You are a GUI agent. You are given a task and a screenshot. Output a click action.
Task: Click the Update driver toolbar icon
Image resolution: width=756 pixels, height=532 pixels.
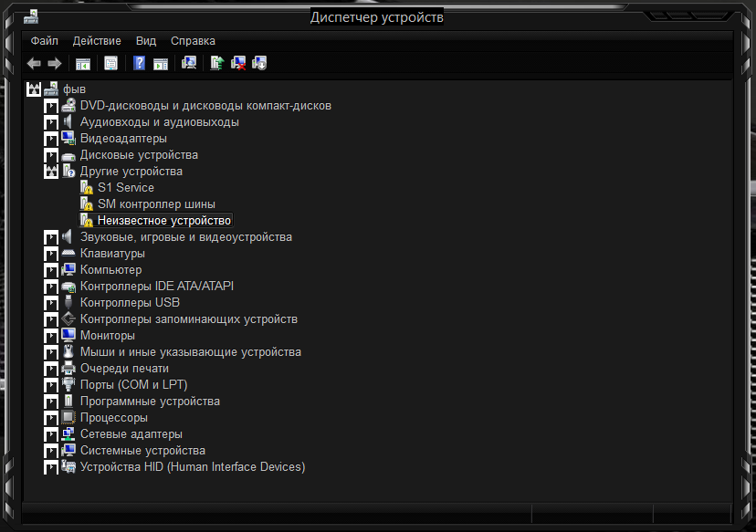click(x=217, y=63)
